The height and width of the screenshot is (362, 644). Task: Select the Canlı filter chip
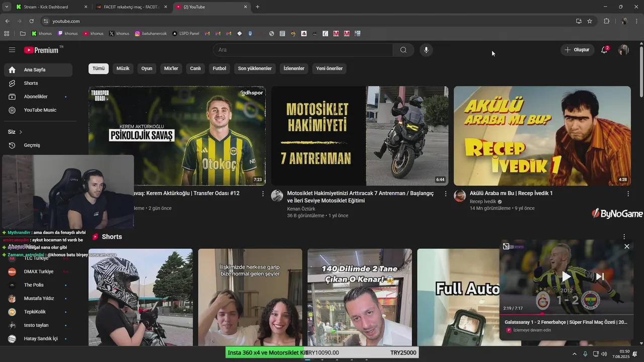coord(195,68)
